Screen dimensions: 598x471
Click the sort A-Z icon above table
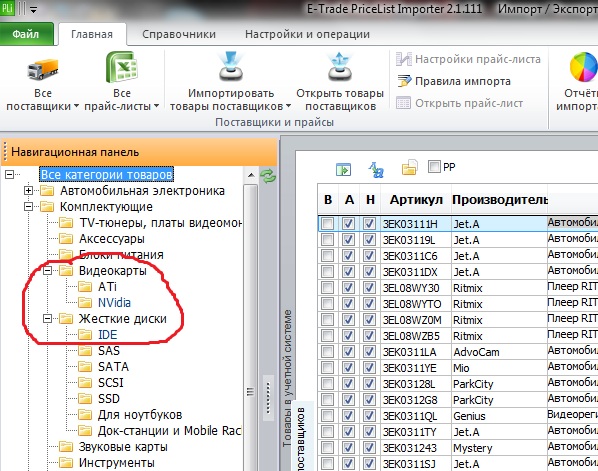pyautogui.click(x=376, y=170)
